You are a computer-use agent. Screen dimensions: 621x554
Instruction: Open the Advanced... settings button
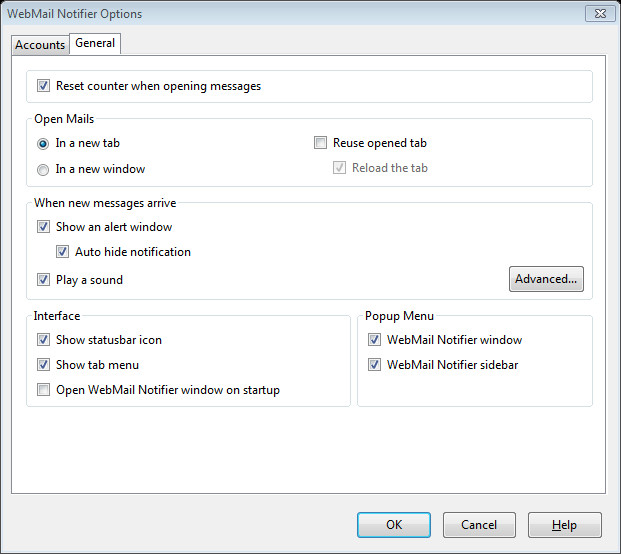point(546,279)
